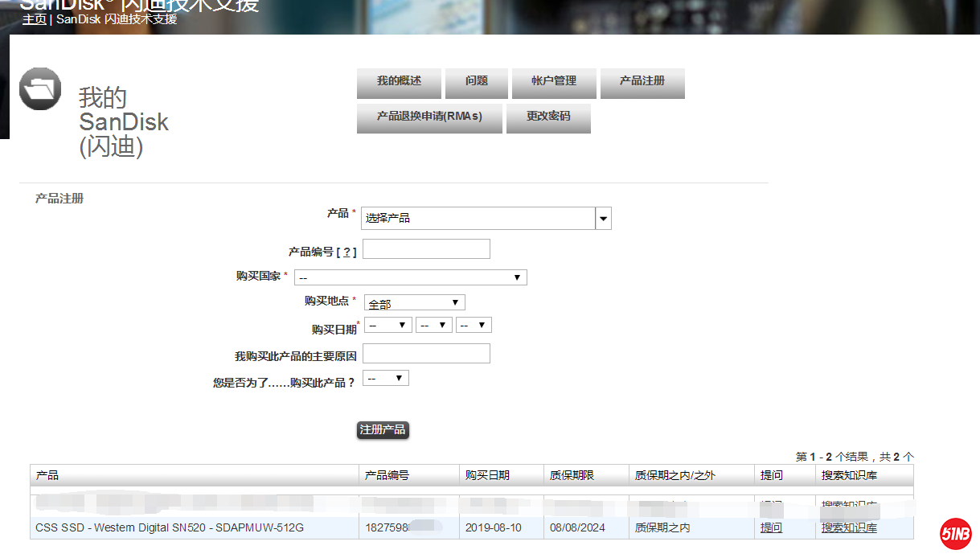
Task: Focus the 主要原因 purchase reason text field
Action: click(426, 354)
